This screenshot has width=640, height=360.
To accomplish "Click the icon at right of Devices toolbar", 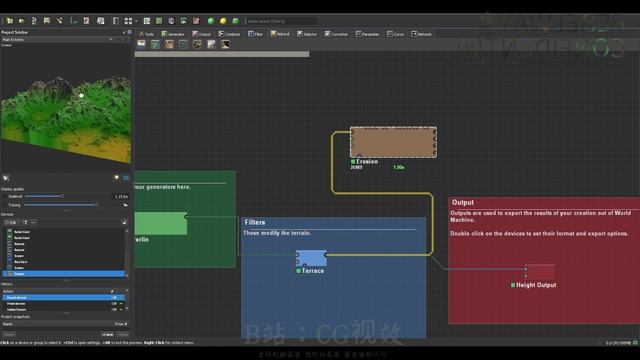I will point(124,222).
